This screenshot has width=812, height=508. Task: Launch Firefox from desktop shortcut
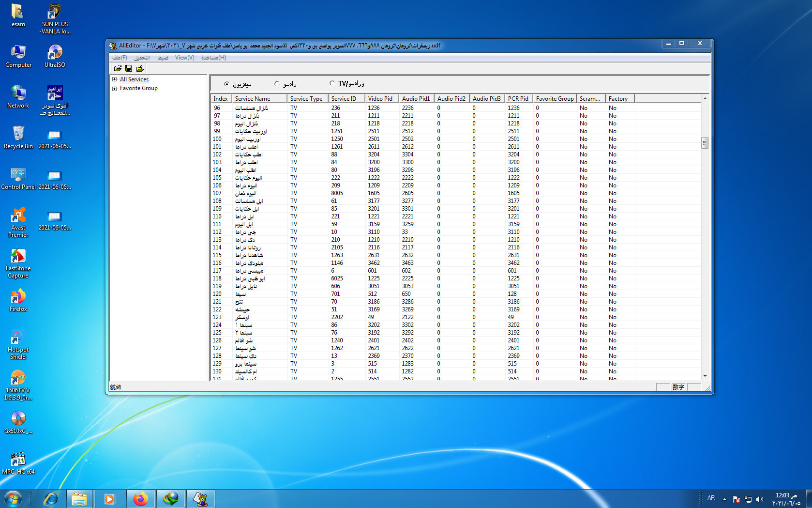point(18,300)
